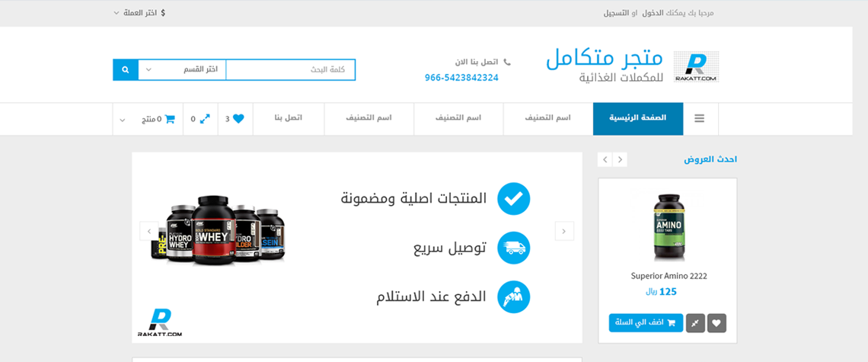This screenshot has height=362, width=868.
Task: Click the shopping cart icon in navbar
Action: point(169,119)
